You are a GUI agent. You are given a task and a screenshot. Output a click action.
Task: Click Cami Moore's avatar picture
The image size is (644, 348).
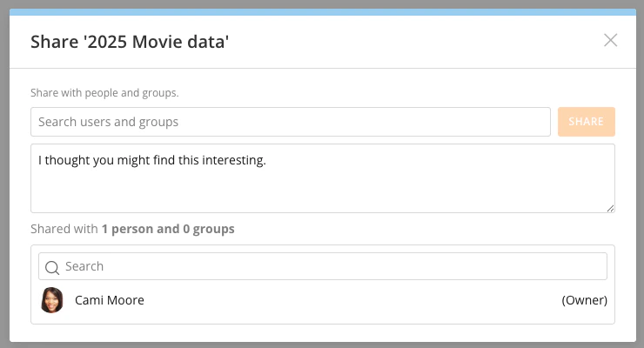point(52,300)
